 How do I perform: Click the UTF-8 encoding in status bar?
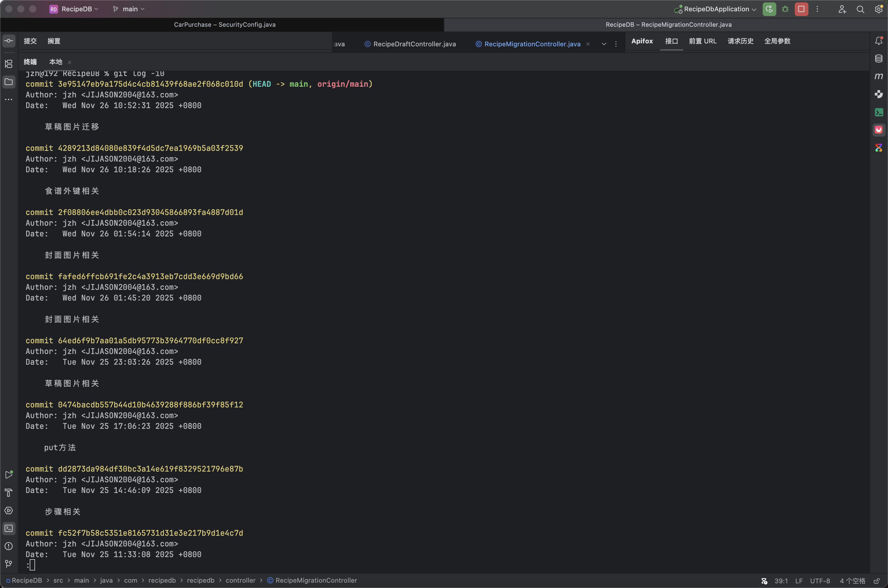[820, 581]
